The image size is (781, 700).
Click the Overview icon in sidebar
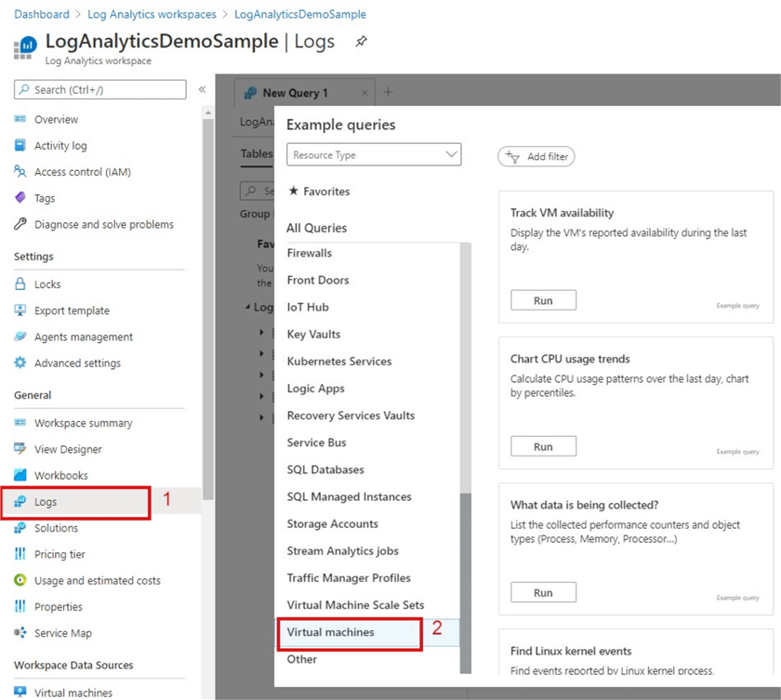click(x=20, y=119)
